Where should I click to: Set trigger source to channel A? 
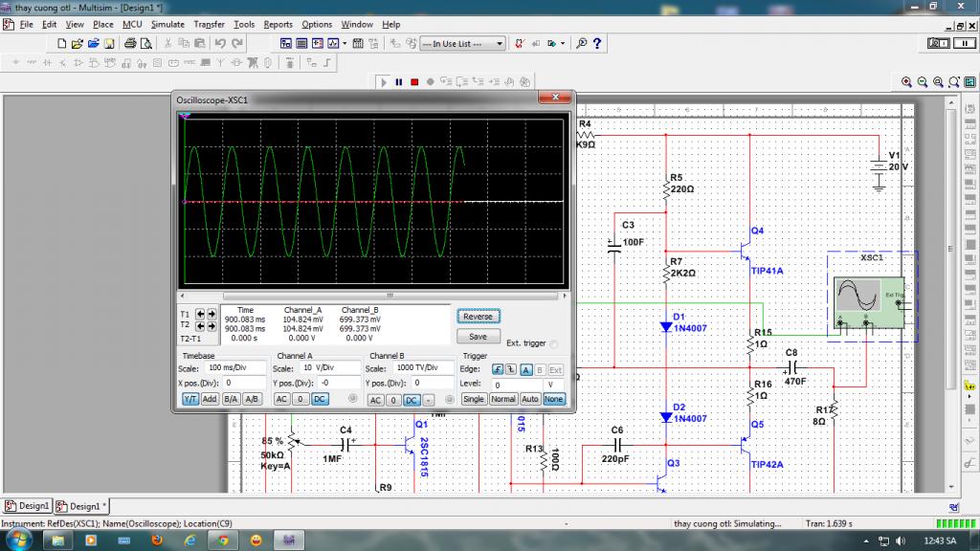pyautogui.click(x=525, y=370)
